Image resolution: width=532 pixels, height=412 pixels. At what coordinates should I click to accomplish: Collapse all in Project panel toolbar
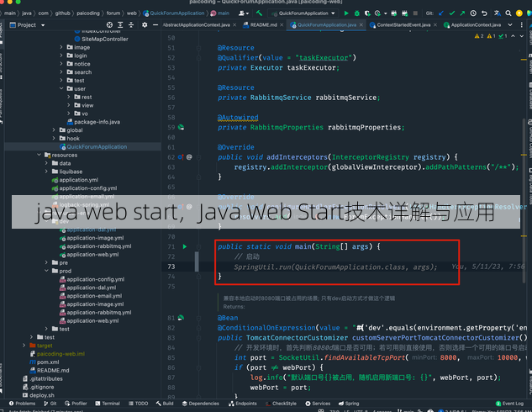click(x=131, y=24)
